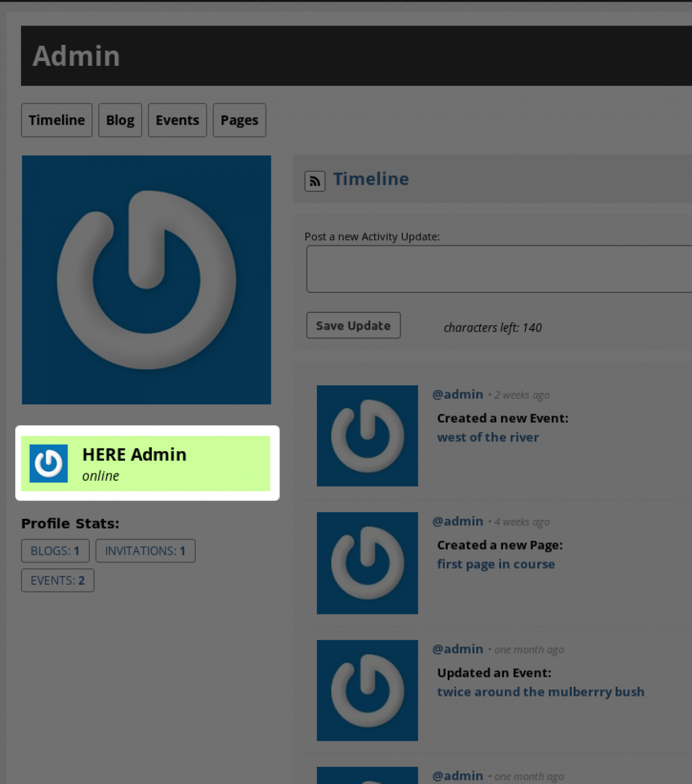Screen dimensions: 692x784
Task: Click the Timeline section heading link
Action: point(371,179)
